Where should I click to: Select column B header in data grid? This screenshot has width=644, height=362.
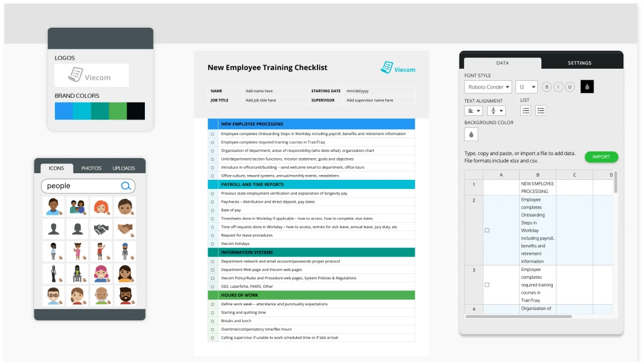(538, 175)
